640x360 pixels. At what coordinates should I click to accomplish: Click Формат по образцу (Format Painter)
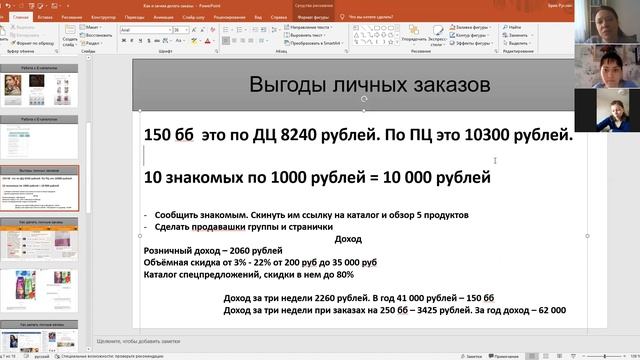point(33,43)
